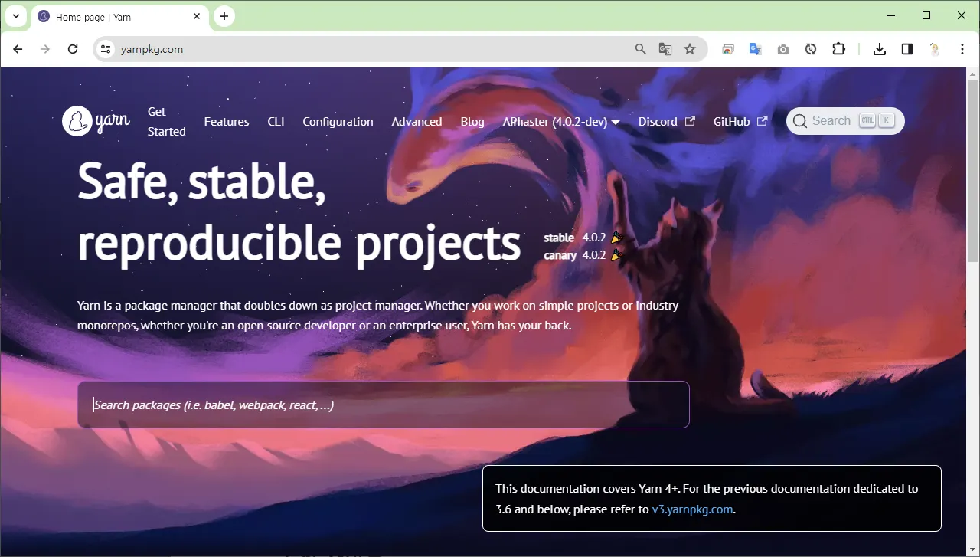
Task: Open the camera screenshot extension
Action: tap(783, 49)
